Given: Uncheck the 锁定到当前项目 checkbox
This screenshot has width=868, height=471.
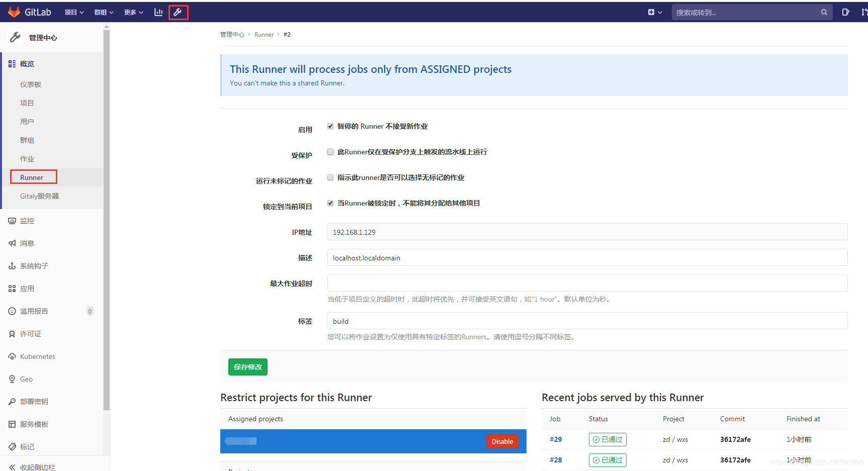Looking at the screenshot, I should click(x=330, y=203).
